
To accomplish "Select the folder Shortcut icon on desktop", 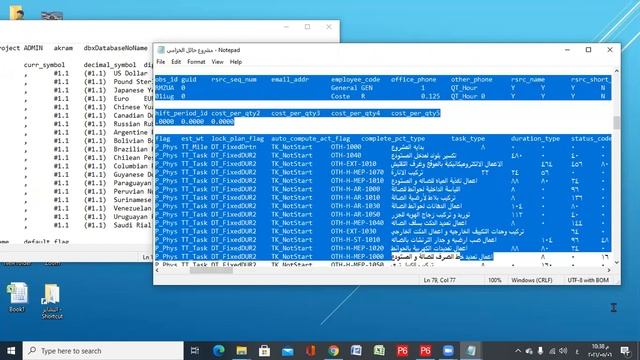I will tap(51, 300).
